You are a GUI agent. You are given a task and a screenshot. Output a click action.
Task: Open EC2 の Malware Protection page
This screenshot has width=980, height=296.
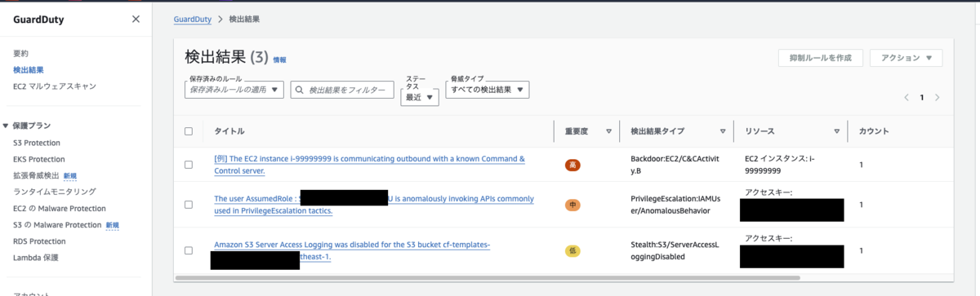click(x=60, y=208)
